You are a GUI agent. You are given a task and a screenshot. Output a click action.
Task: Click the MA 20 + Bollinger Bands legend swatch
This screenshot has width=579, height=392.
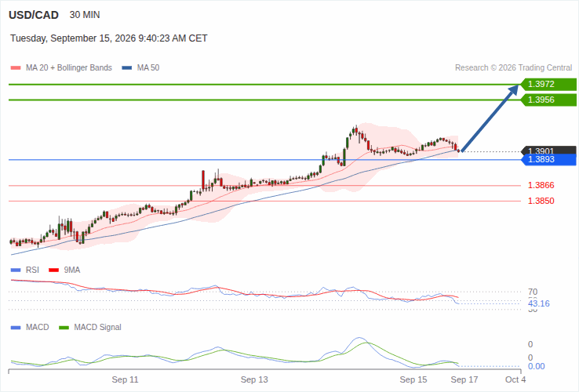[16, 68]
